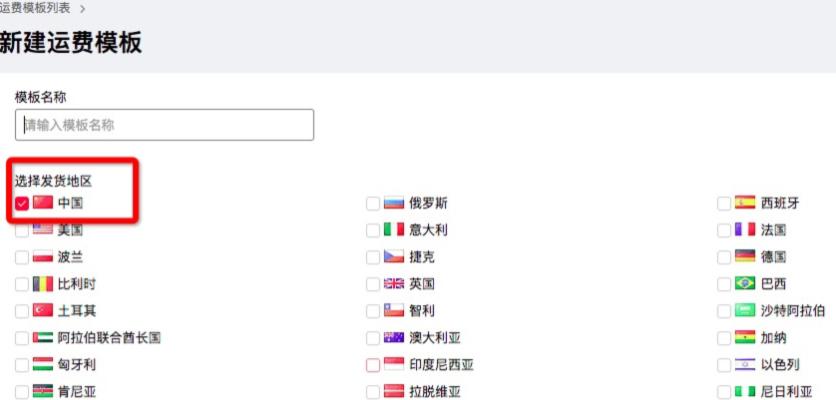Click the Saudi Arabia flag icon
The height and width of the screenshot is (400, 836).
pyautogui.click(x=744, y=311)
